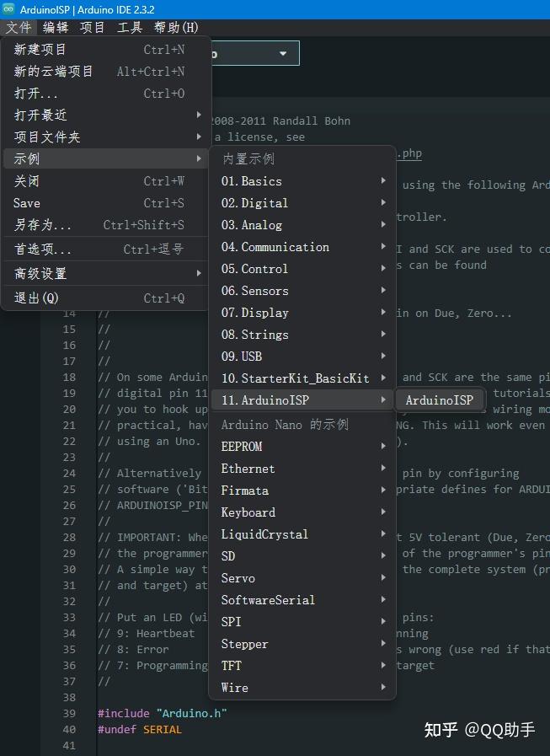Click line number 18 in the gutter
Image resolution: width=550 pixels, height=756 pixels.
coord(69,377)
